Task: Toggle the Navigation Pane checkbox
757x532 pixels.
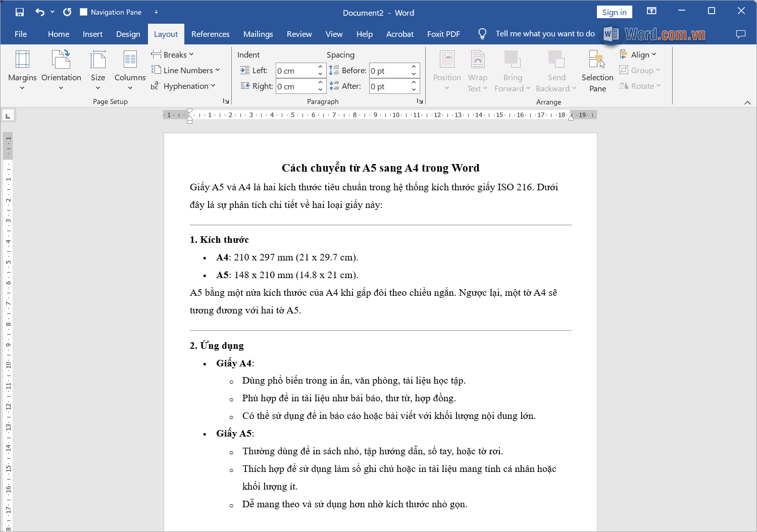Action: (x=84, y=12)
